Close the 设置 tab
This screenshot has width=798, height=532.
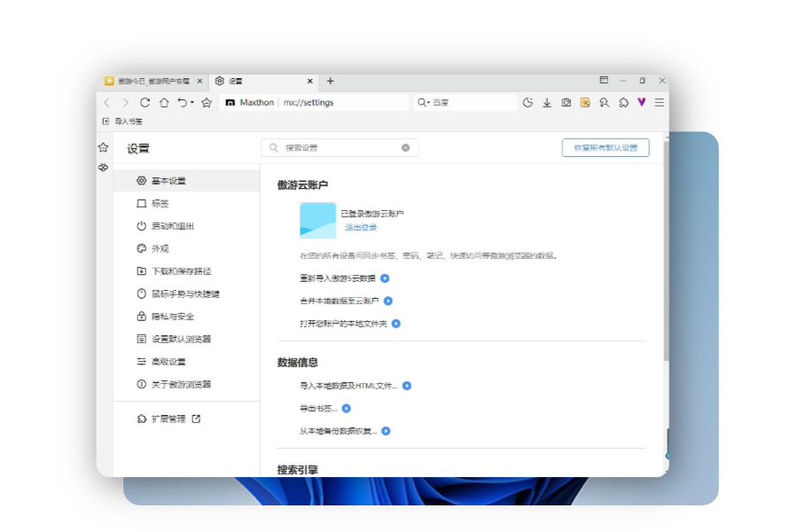click(x=310, y=81)
